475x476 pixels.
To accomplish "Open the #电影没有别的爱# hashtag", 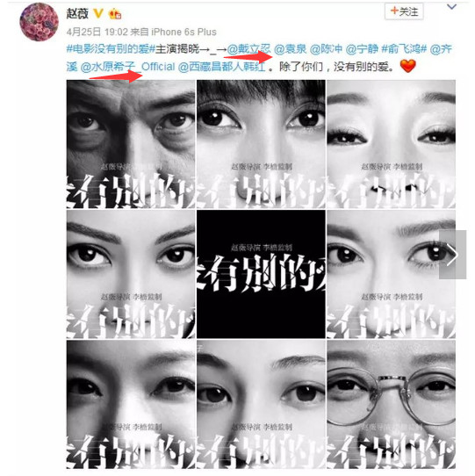I will (x=111, y=49).
